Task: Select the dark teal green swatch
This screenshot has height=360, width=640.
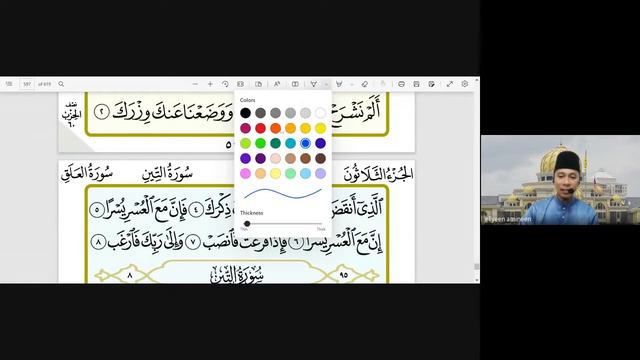Action: click(276, 143)
